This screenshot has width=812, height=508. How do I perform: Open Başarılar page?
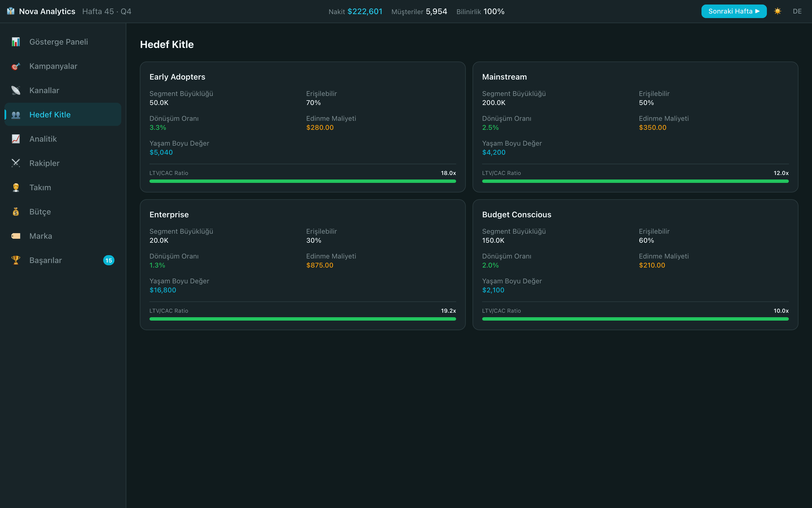63,260
